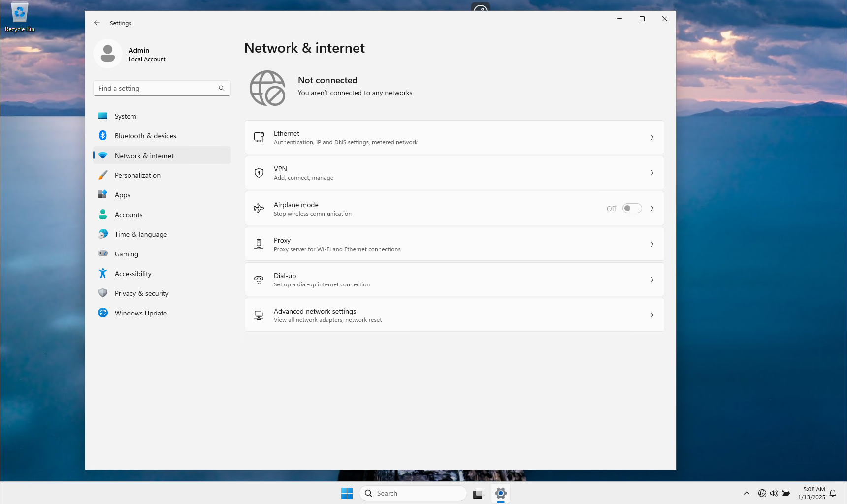Open Dial-up connection settings
Image resolution: width=847 pixels, height=504 pixels.
pyautogui.click(x=454, y=280)
